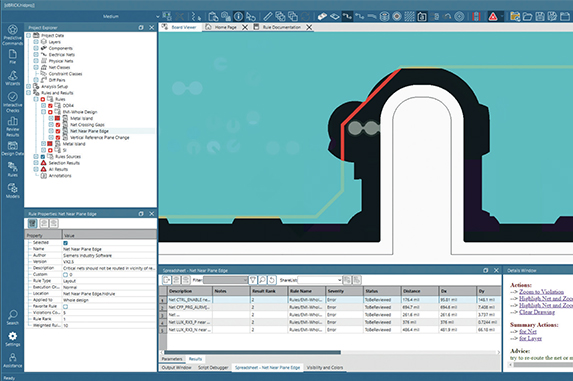Image resolution: width=573 pixels, height=381 pixels.
Task: Toggle the EMI-Whole Design rule checkbox
Action: coord(50,112)
